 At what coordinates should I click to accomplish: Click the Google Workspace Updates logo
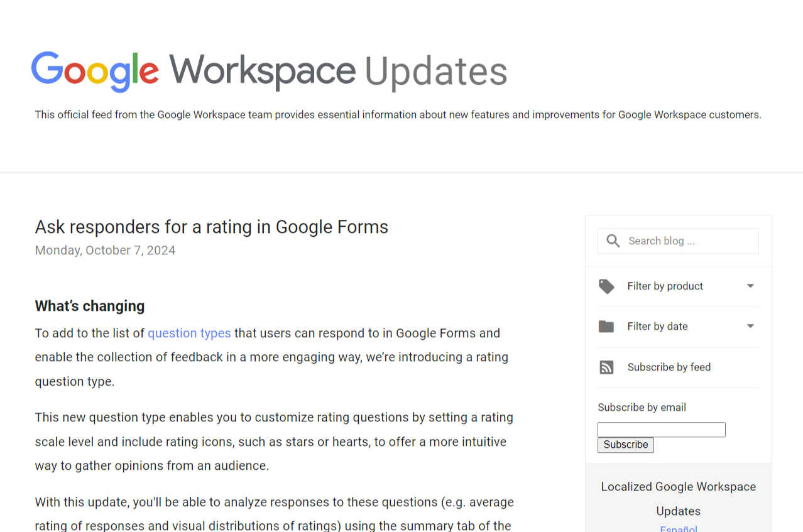click(269, 71)
